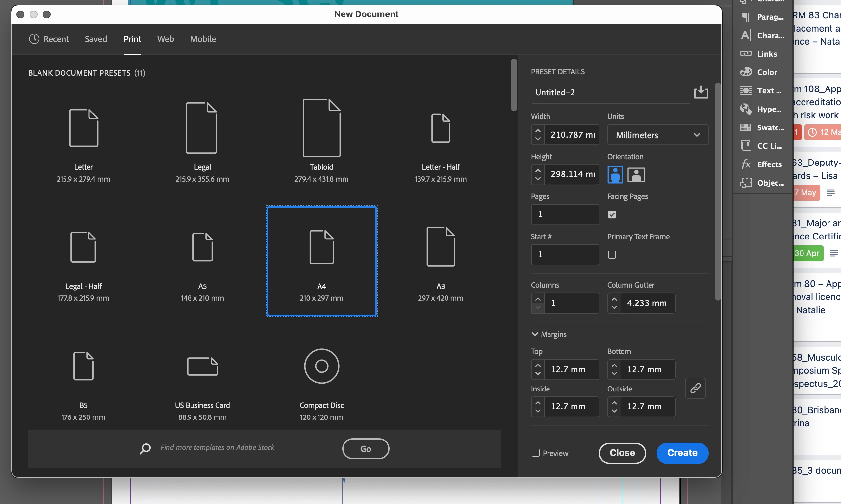Enable Primary Text Frame checkbox
The image size is (841, 504).
point(612,255)
